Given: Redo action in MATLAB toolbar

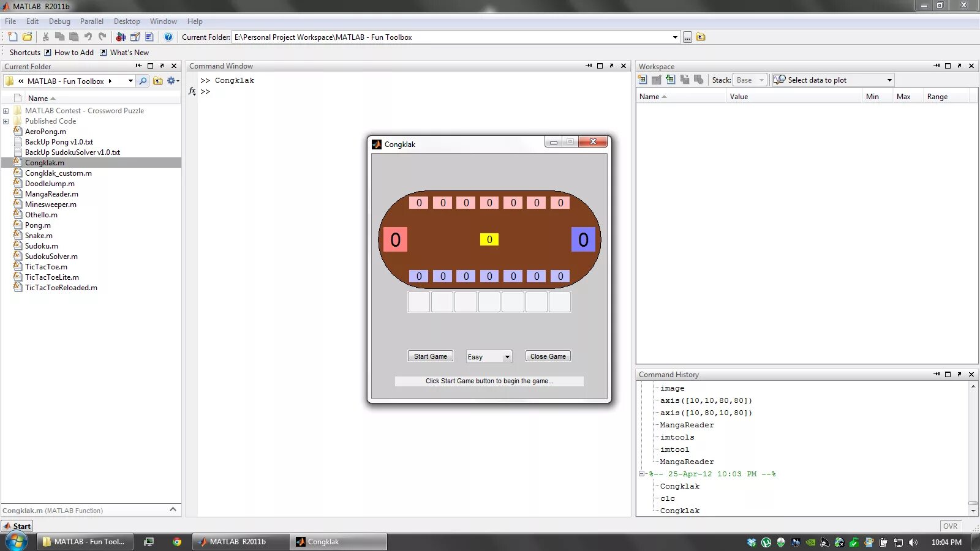Looking at the screenshot, I should click(102, 37).
